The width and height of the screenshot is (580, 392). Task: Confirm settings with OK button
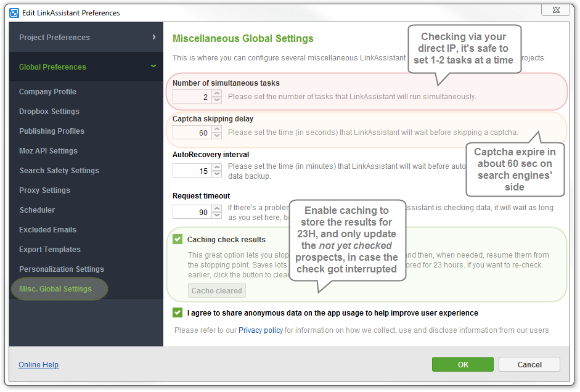(463, 364)
